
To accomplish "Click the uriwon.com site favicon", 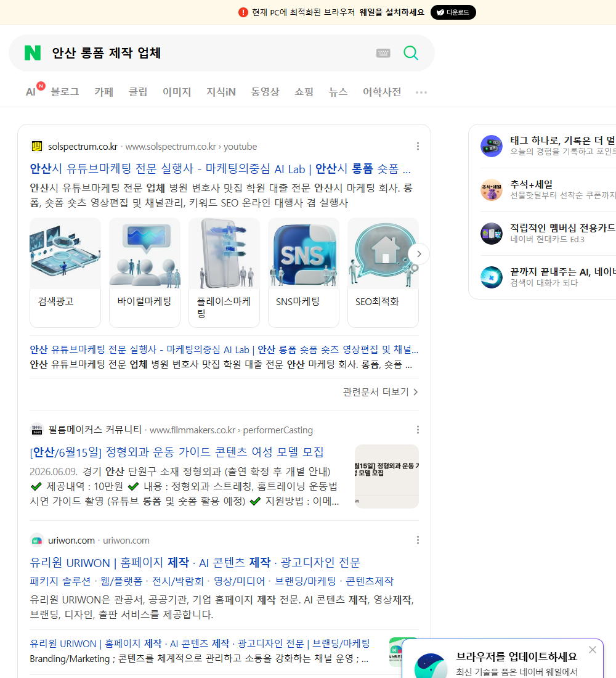I will tap(37, 541).
